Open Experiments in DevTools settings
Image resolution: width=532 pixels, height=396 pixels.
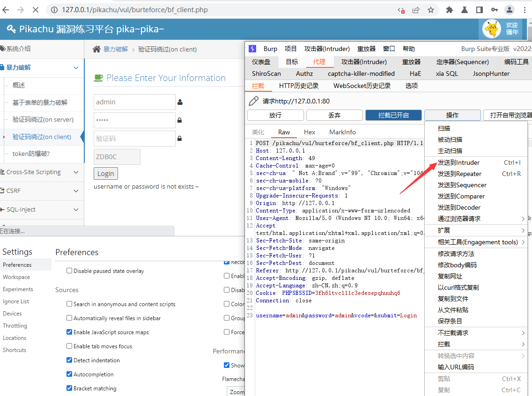pos(18,289)
